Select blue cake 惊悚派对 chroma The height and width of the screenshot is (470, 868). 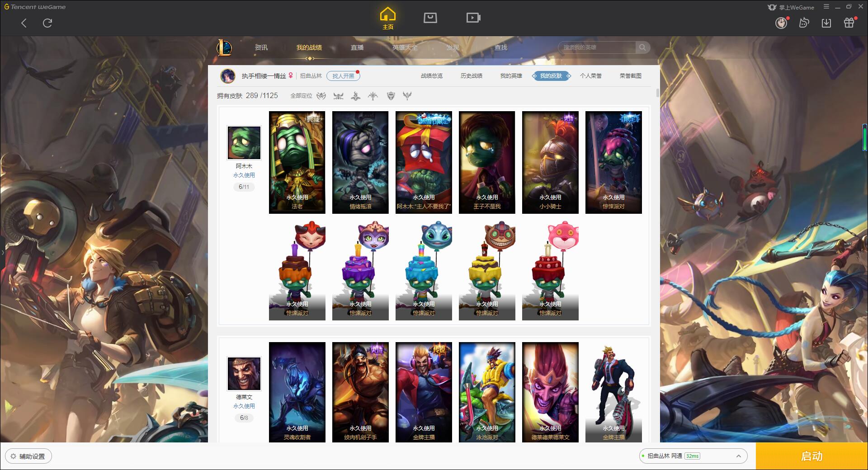(424, 270)
